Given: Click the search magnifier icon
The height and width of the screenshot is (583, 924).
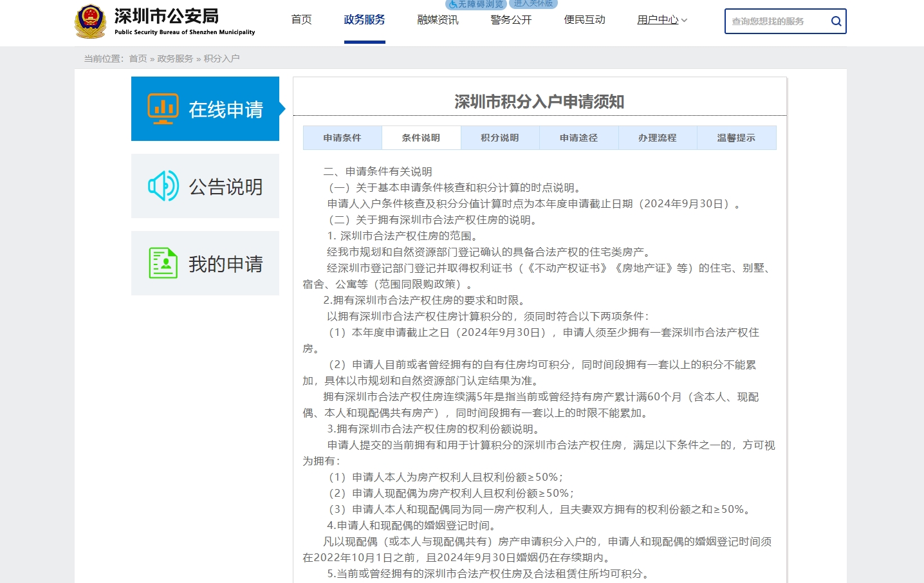Looking at the screenshot, I should [x=836, y=21].
